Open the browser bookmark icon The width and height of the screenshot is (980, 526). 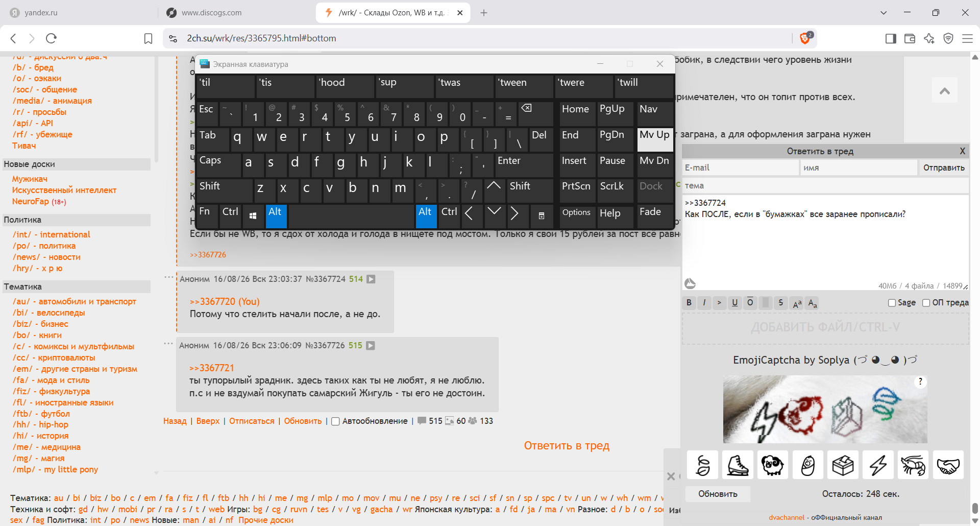point(148,38)
